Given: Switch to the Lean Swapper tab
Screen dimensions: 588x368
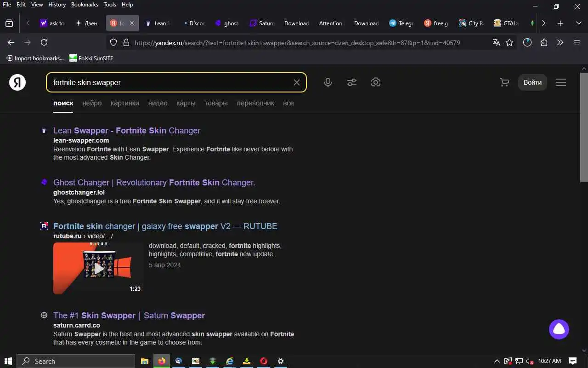Looking at the screenshot, I should (x=158, y=23).
